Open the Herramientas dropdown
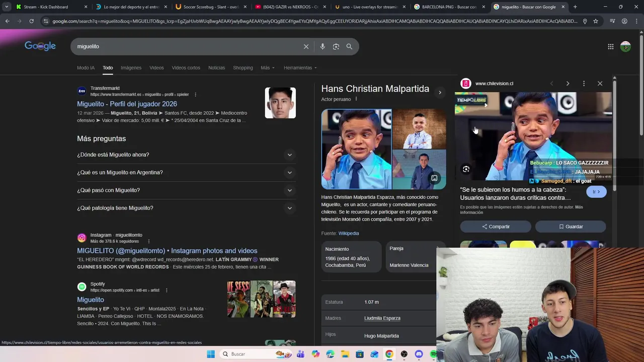The width and height of the screenshot is (644, 362). [x=300, y=68]
